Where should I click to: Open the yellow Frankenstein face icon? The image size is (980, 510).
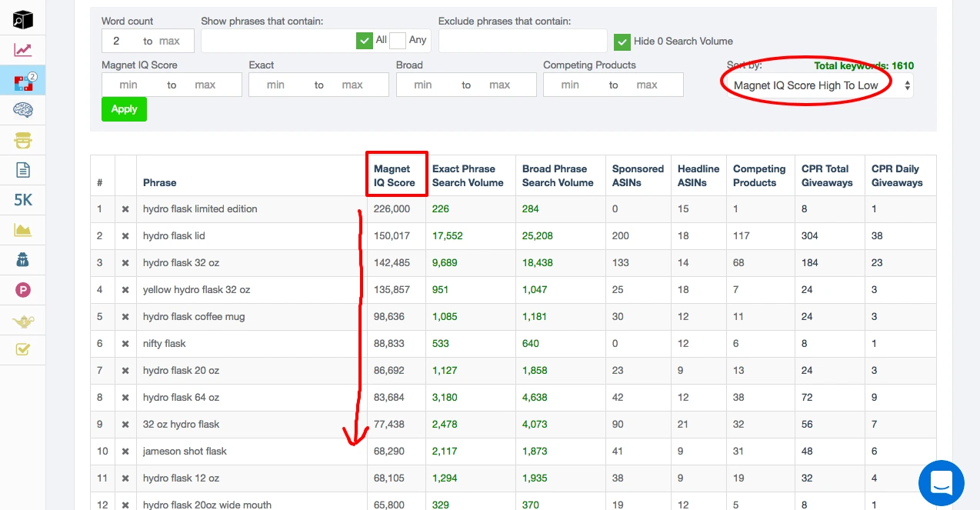tap(23, 141)
